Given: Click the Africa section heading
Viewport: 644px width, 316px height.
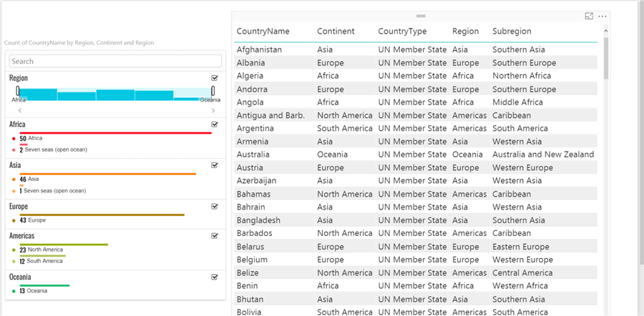Looking at the screenshot, I should coord(17,124).
